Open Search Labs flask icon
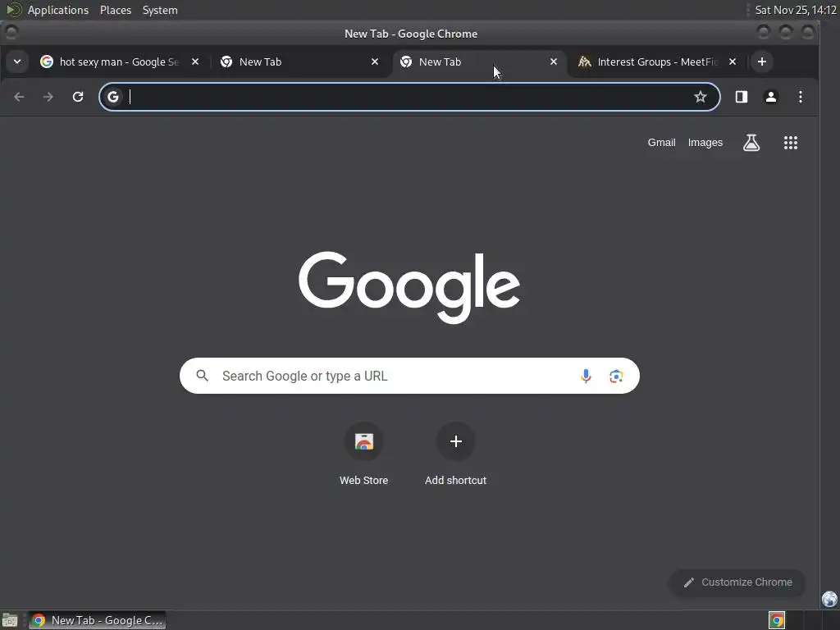The height and width of the screenshot is (630, 840). coord(751,143)
